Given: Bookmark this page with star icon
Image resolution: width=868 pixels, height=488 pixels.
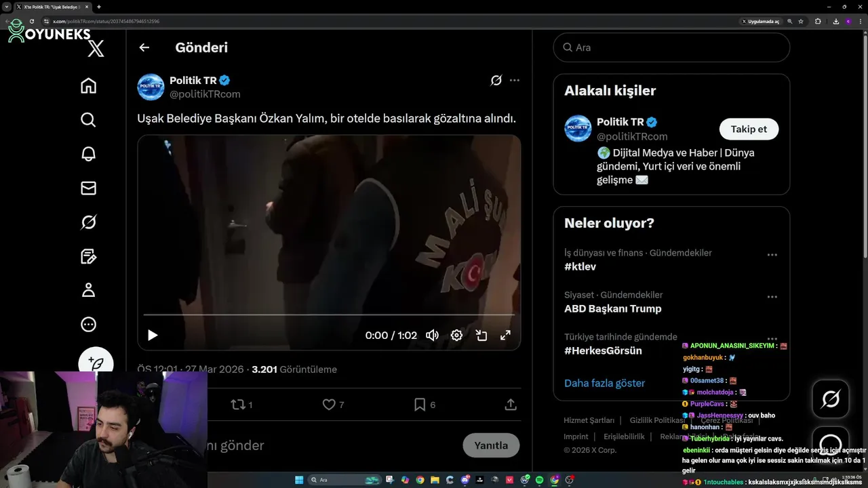Looking at the screenshot, I should [x=801, y=22].
